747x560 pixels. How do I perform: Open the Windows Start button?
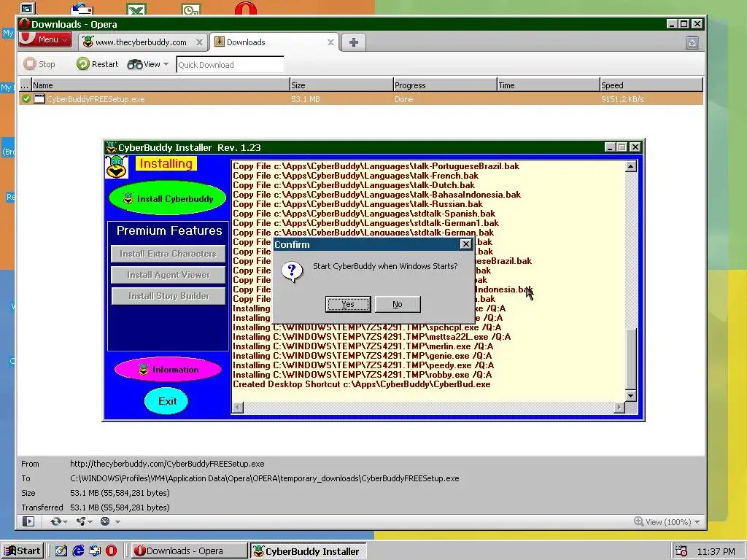(x=23, y=551)
